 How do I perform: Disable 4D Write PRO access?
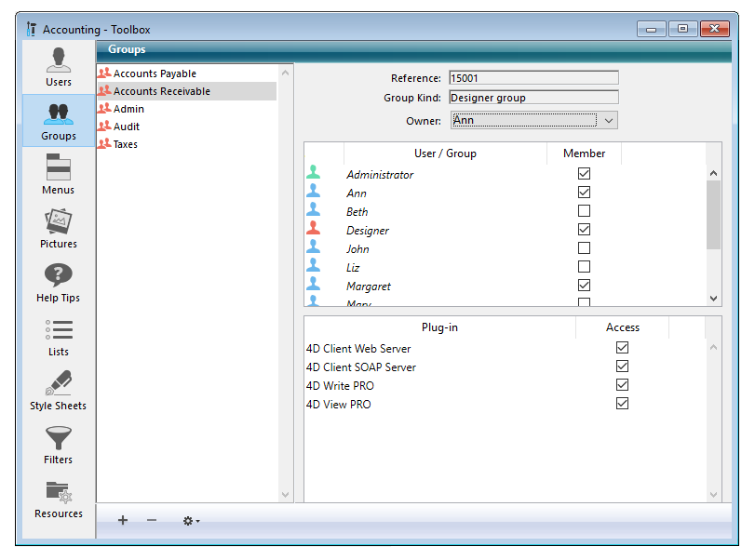pos(622,385)
